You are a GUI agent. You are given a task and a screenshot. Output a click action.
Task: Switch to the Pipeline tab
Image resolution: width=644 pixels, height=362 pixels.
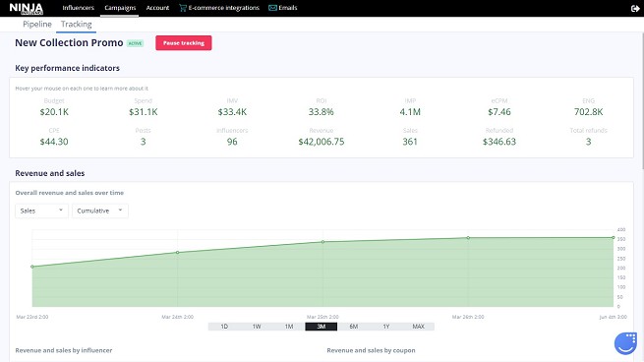(x=37, y=25)
